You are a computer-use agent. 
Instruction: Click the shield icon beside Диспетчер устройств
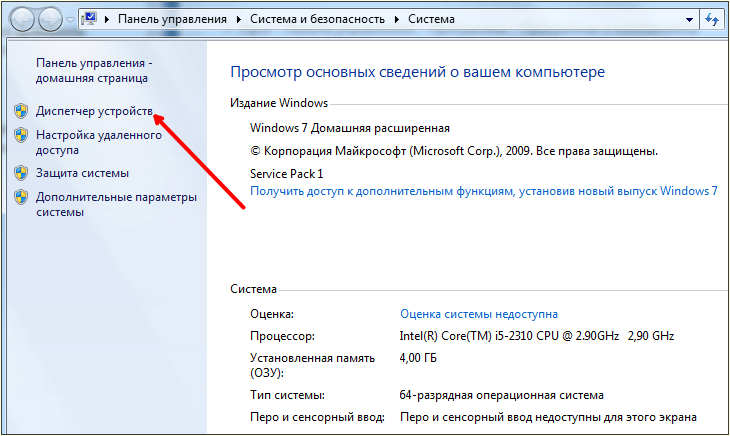[x=21, y=111]
